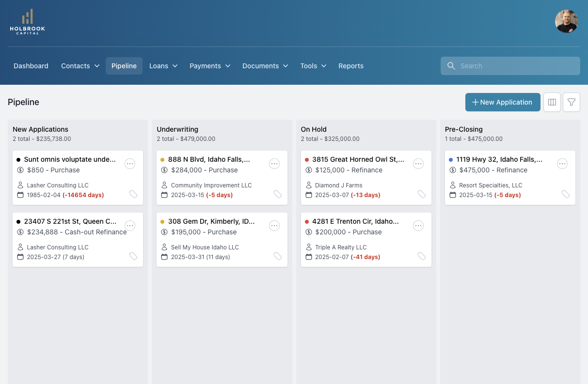588x384 pixels.
Task: Click blue status dot on 1119 Hwy 32 card
Action: pos(451,159)
